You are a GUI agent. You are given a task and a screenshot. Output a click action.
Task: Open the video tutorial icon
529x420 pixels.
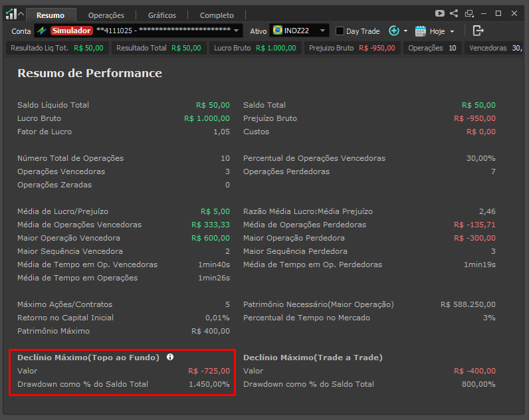coord(439,13)
